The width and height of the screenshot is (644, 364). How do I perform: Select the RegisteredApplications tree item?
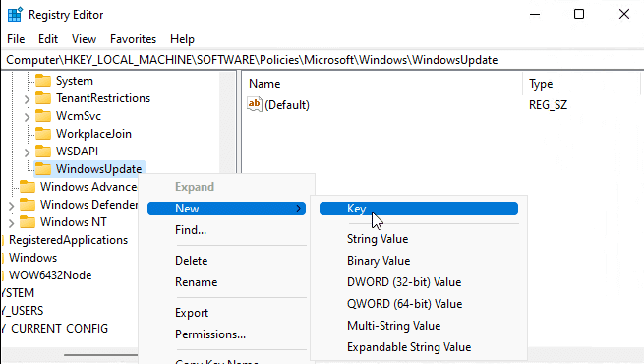coord(68,240)
